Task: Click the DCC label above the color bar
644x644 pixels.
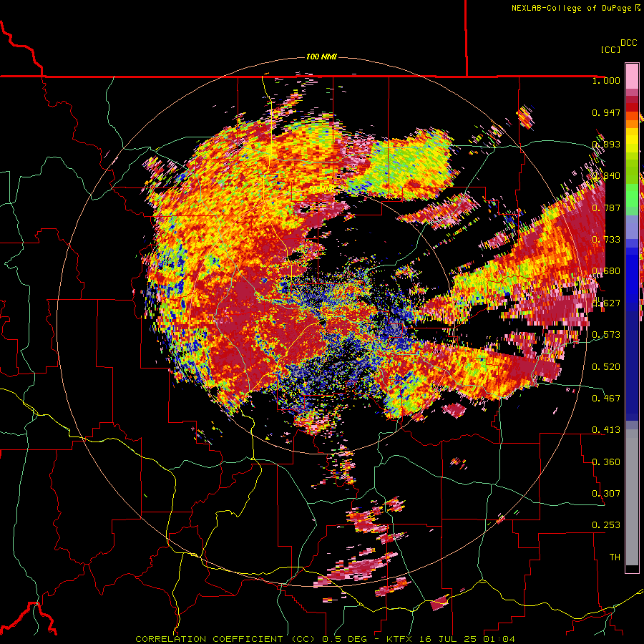Action: pyautogui.click(x=629, y=43)
